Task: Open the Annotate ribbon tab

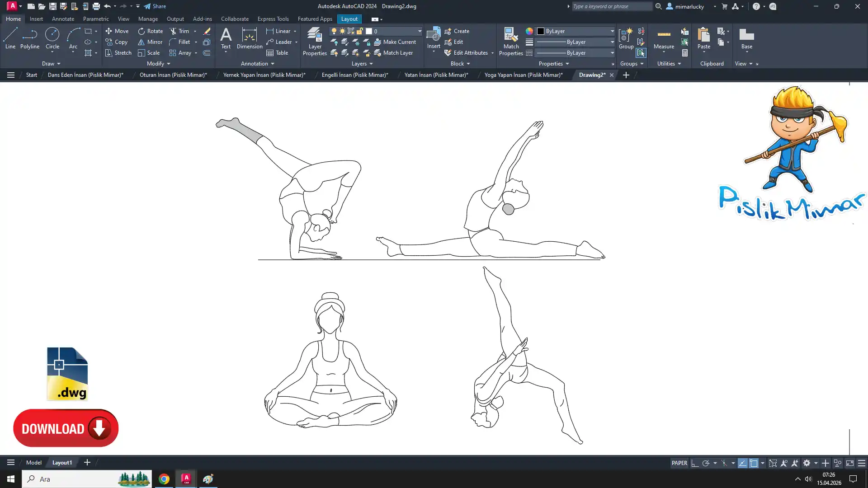Action: [x=63, y=19]
